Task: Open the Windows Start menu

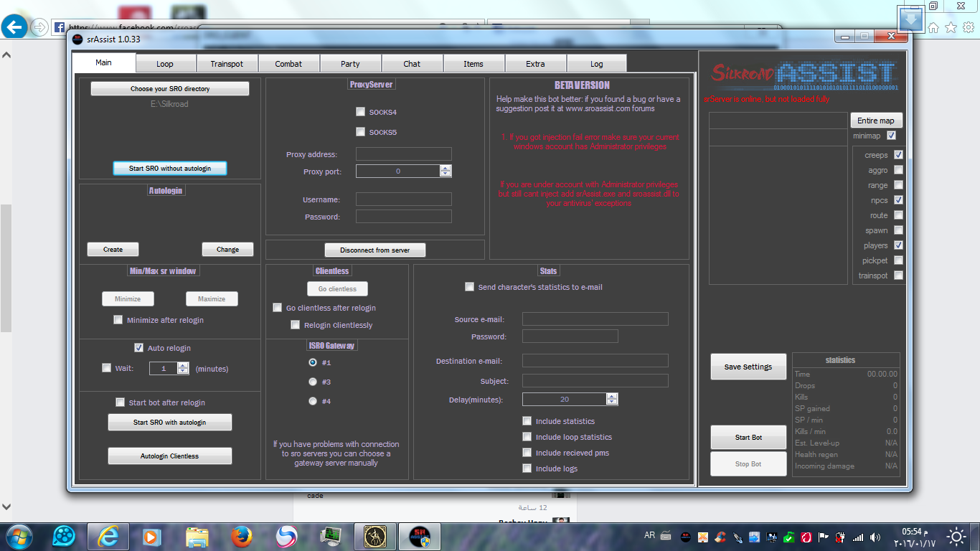Action: coord(18,536)
